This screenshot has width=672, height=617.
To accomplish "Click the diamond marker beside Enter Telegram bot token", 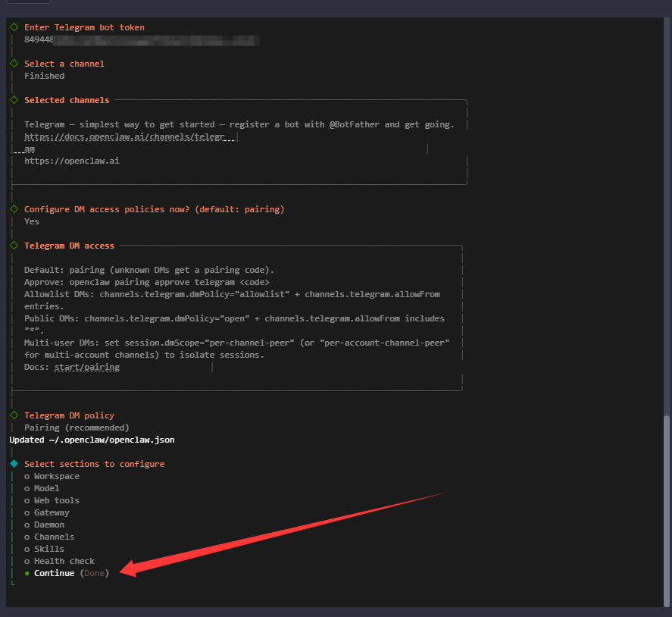I will click(14, 27).
